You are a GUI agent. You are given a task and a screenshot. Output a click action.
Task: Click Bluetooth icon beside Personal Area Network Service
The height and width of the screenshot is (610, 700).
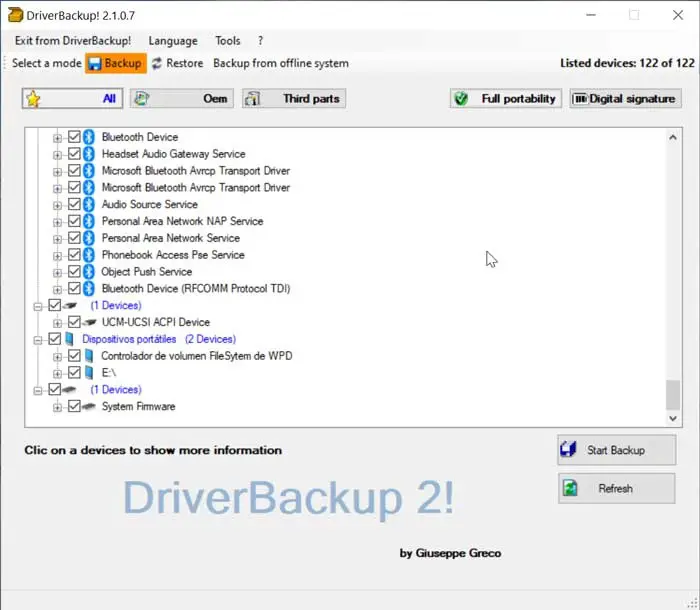(89, 238)
